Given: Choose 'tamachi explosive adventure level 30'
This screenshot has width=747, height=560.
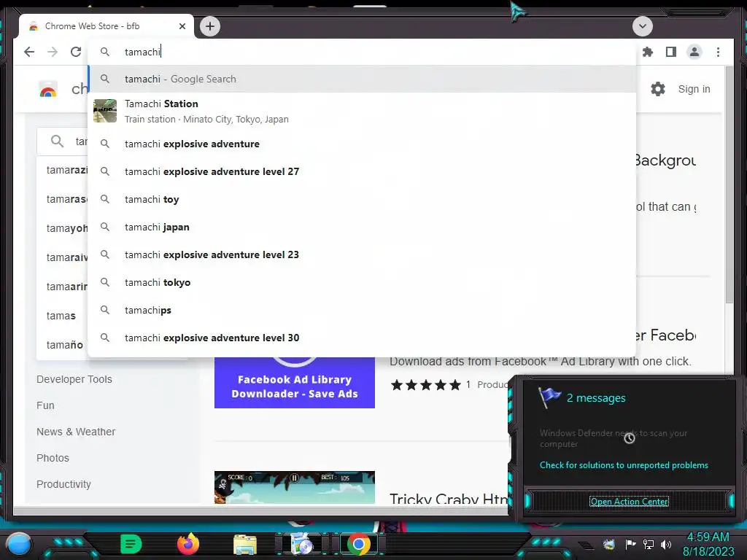Looking at the screenshot, I should click(362, 338).
